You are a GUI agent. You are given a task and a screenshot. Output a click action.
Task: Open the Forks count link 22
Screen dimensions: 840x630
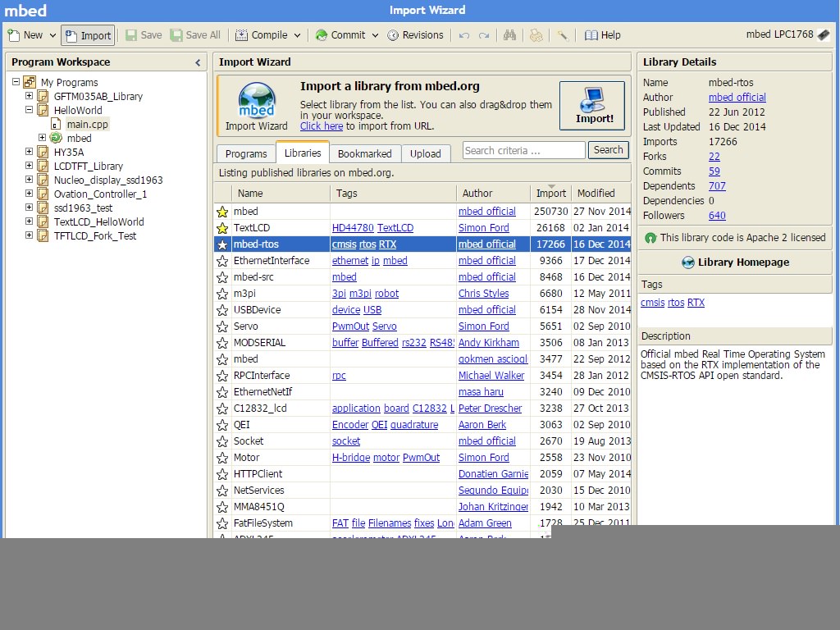[x=714, y=157]
